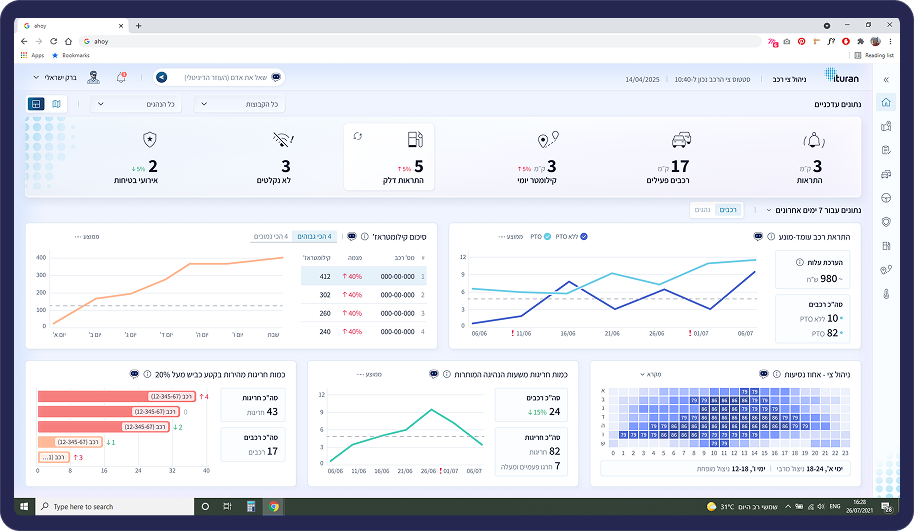Viewport: 914px width, 531px height.
Task: Click the 'רכבים פעילים' active vehicles card
Action: 679,157
